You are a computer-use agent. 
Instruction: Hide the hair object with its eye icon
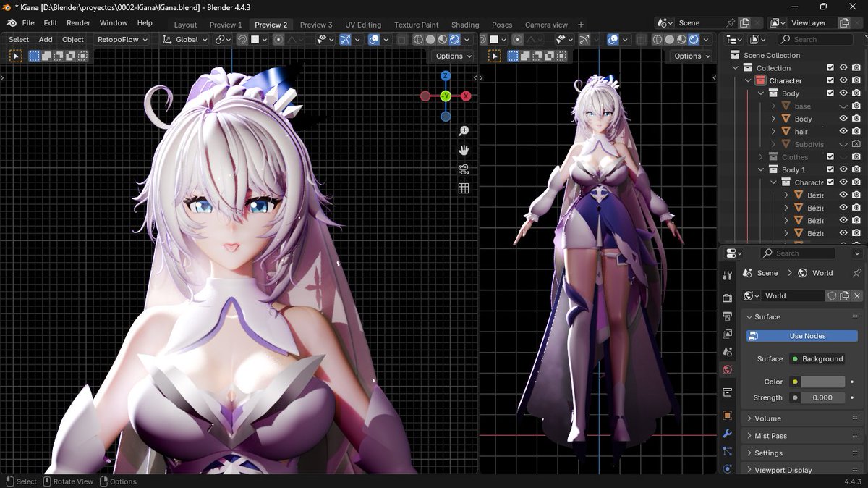point(843,131)
